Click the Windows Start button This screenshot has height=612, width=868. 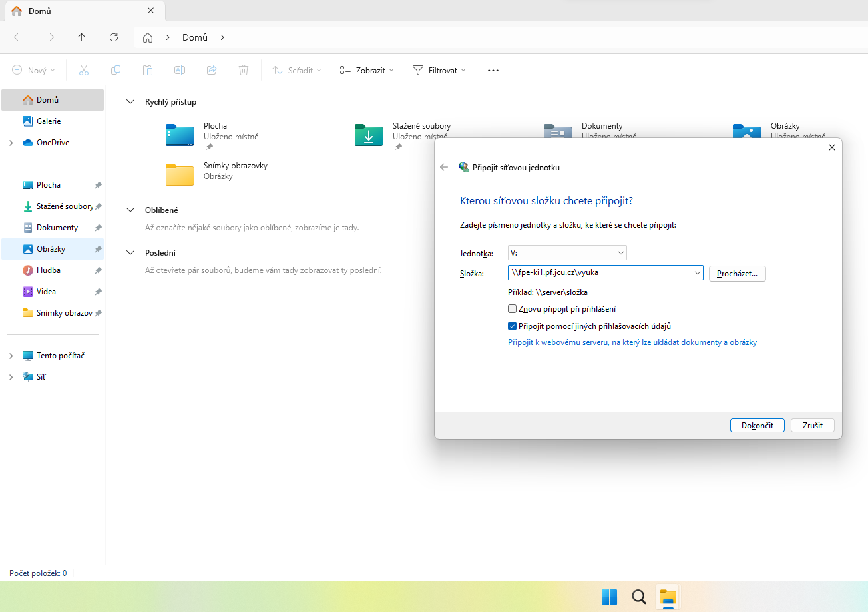(x=609, y=597)
